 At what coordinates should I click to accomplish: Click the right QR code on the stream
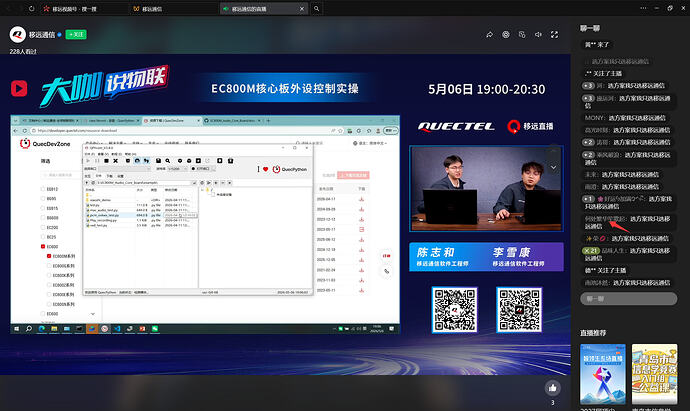point(519,309)
